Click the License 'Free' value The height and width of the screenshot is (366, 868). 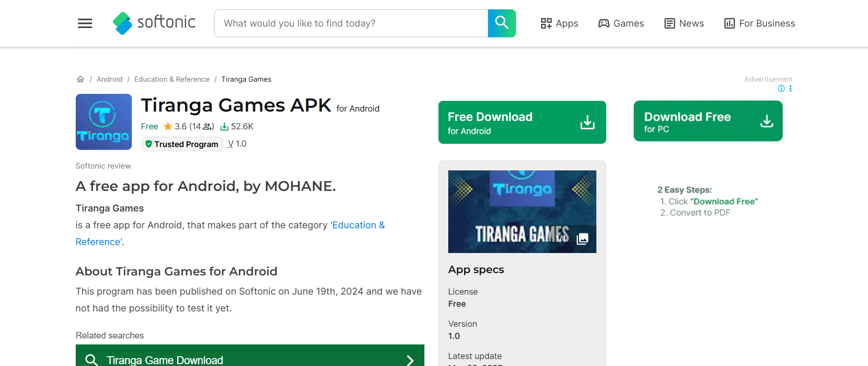click(457, 304)
